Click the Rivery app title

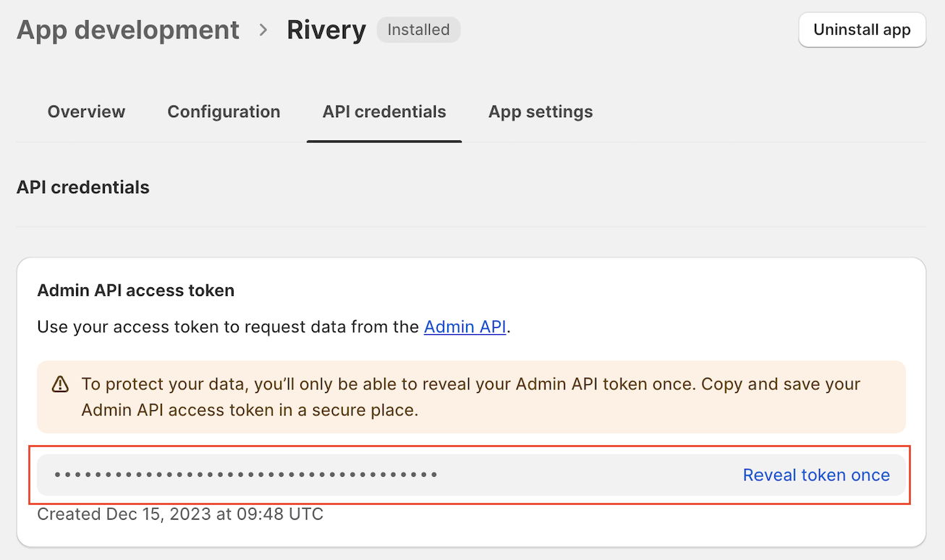coord(326,30)
